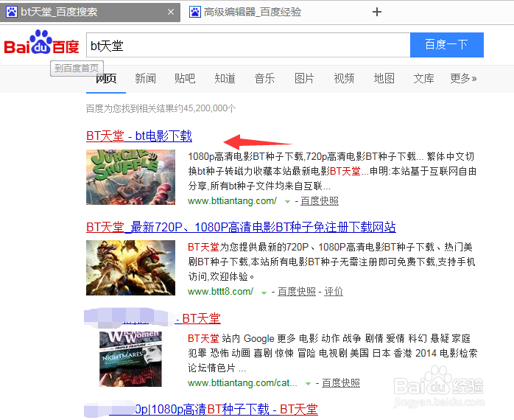Viewport: 514px width, 420px height.
Task: Open the 地图 search category
Action: [x=384, y=79]
